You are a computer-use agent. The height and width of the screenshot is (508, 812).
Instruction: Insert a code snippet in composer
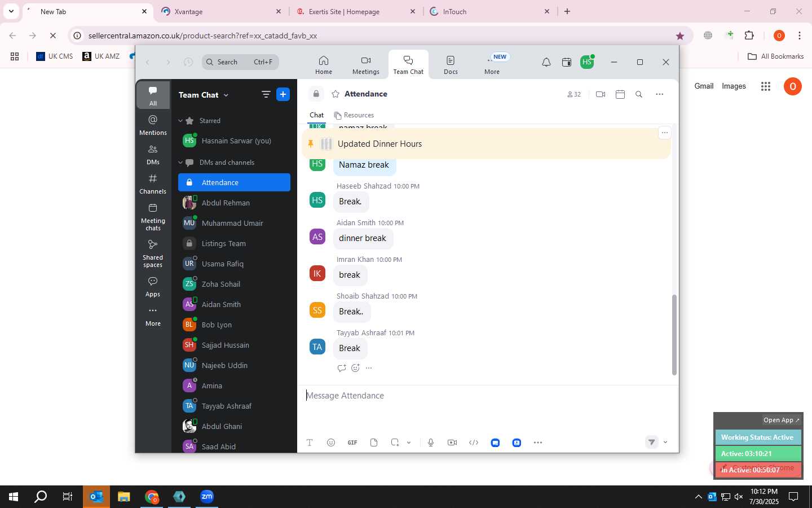point(474,443)
